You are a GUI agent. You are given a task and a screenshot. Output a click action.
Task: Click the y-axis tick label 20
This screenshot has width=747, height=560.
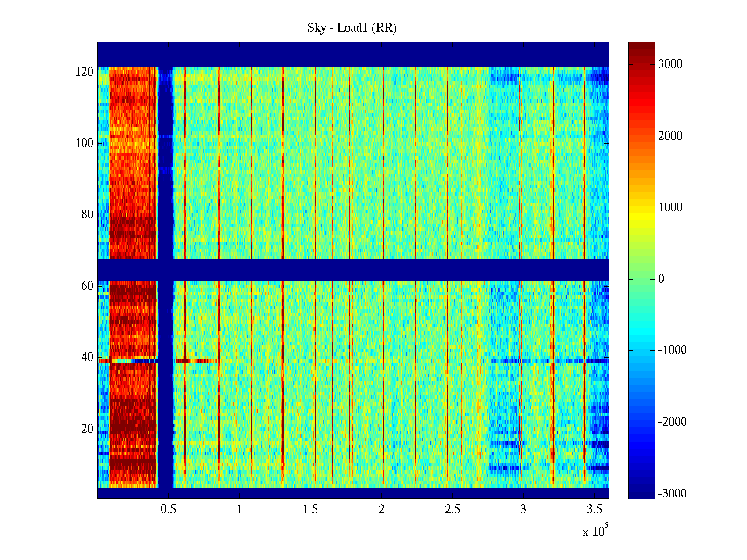[87, 429]
